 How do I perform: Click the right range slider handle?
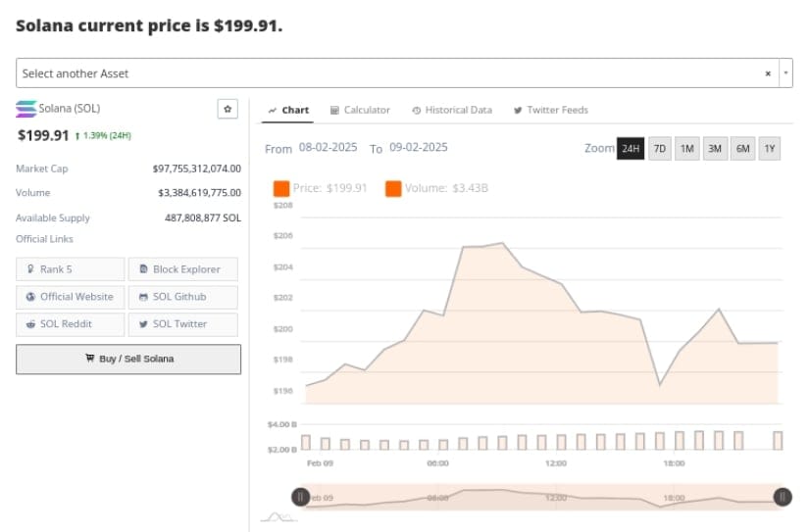point(783,497)
